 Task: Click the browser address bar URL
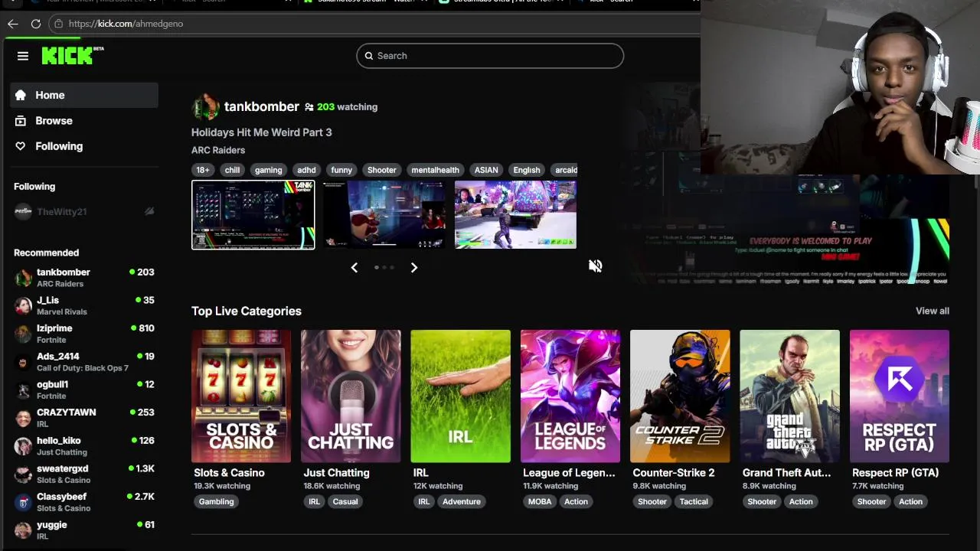pyautogui.click(x=126, y=24)
